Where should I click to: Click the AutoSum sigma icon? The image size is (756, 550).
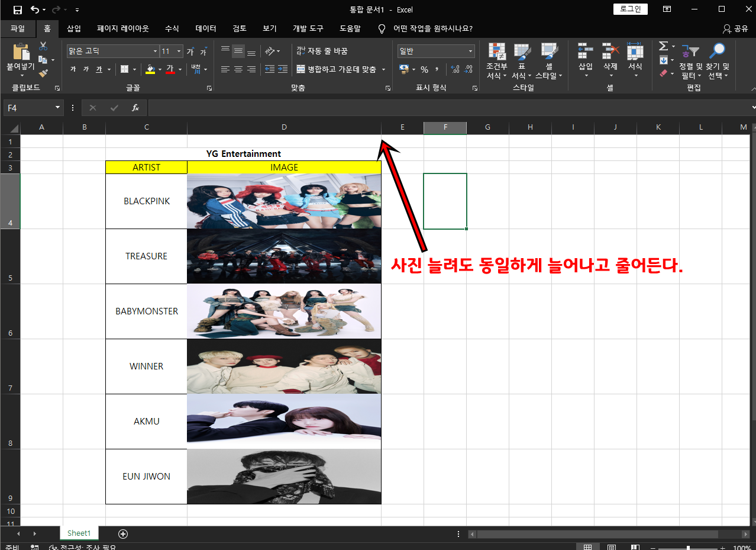pyautogui.click(x=663, y=46)
